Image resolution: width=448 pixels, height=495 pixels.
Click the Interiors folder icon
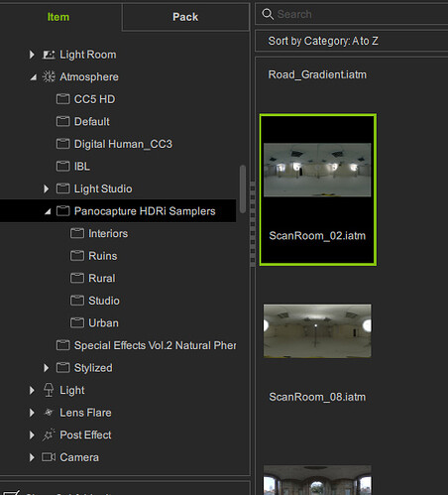click(77, 233)
